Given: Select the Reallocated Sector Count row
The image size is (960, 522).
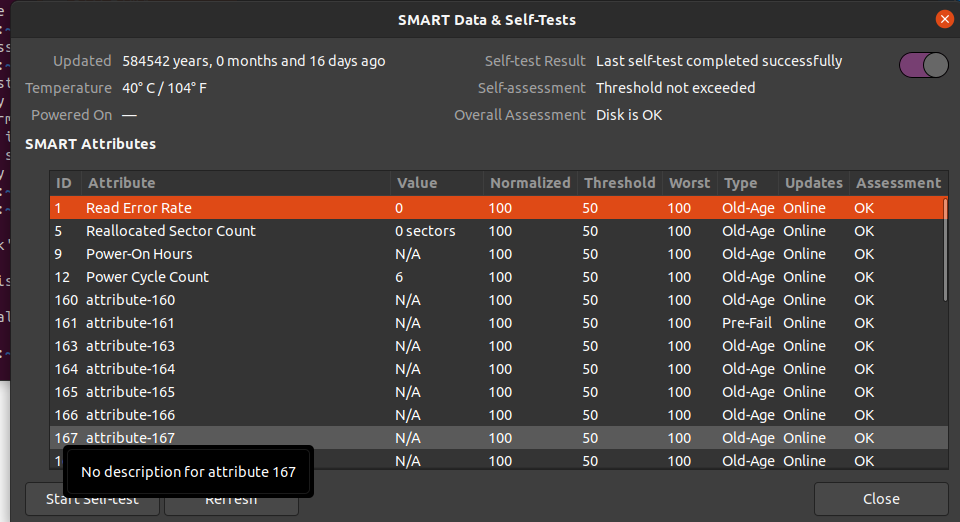Looking at the screenshot, I should tap(170, 231).
